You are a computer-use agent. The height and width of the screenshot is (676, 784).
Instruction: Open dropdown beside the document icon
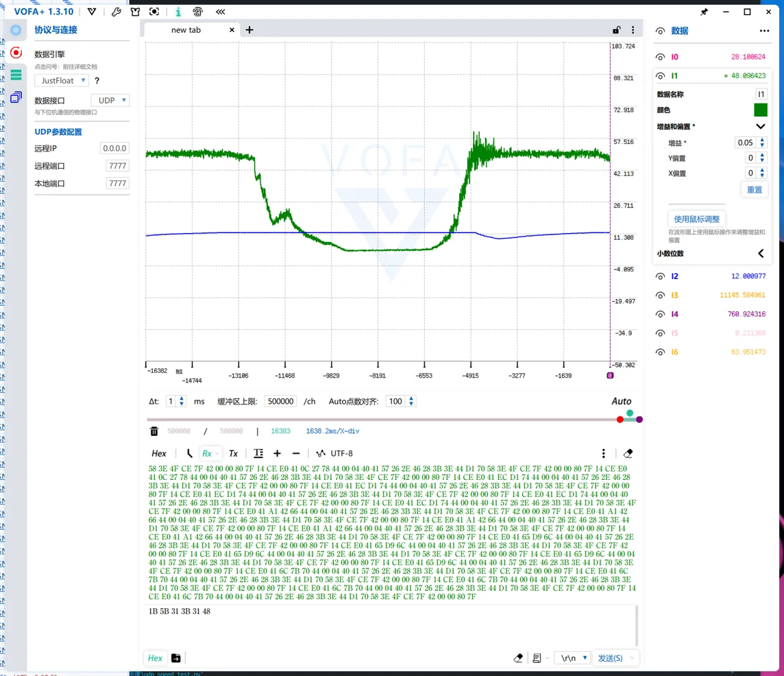pos(547,658)
